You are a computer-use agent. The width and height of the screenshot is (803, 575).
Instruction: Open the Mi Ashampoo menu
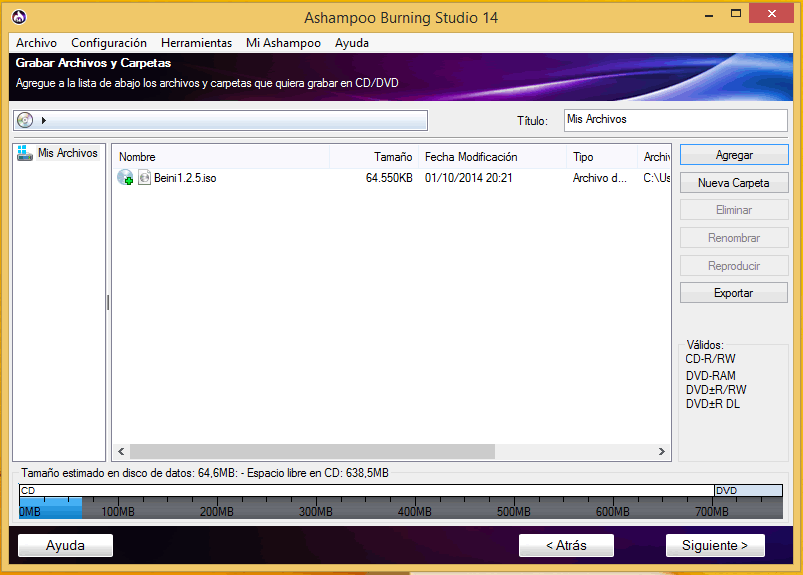point(283,43)
